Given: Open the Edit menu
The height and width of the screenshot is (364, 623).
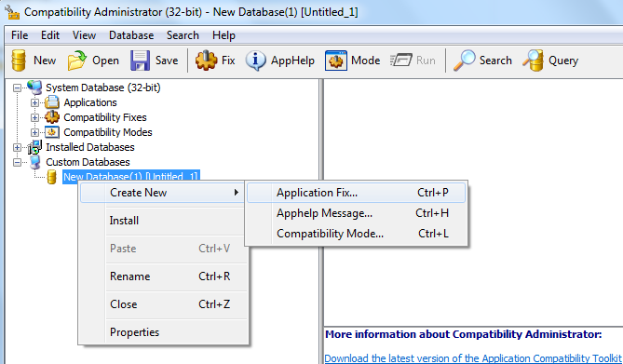Looking at the screenshot, I should pyautogui.click(x=50, y=35).
